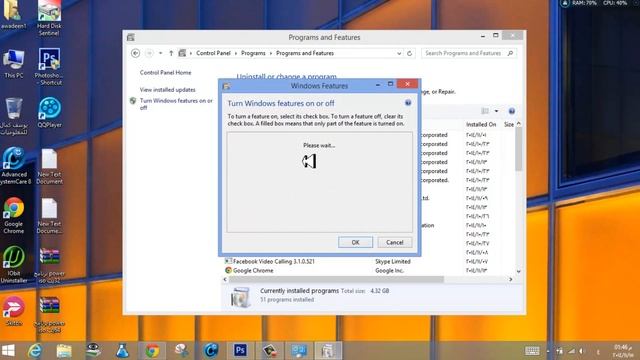Click Cancel in Windows Features dialog
The image size is (640, 360).
pos(394,242)
